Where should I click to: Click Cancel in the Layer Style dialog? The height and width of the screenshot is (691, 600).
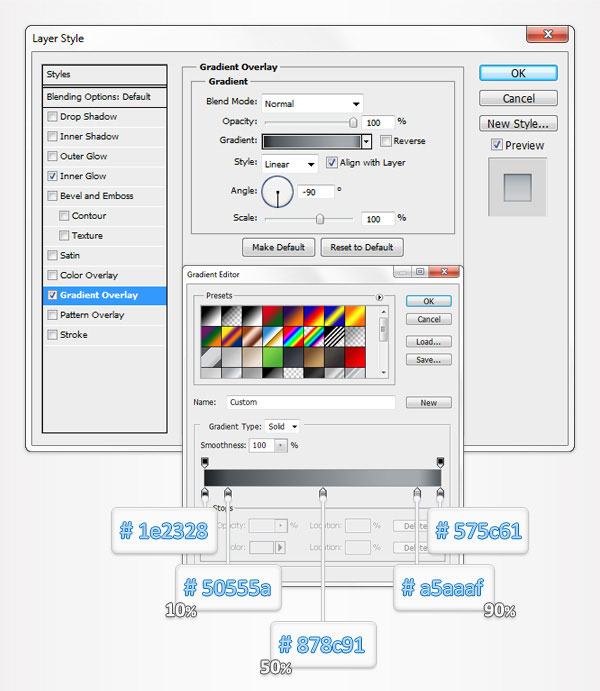(518, 98)
